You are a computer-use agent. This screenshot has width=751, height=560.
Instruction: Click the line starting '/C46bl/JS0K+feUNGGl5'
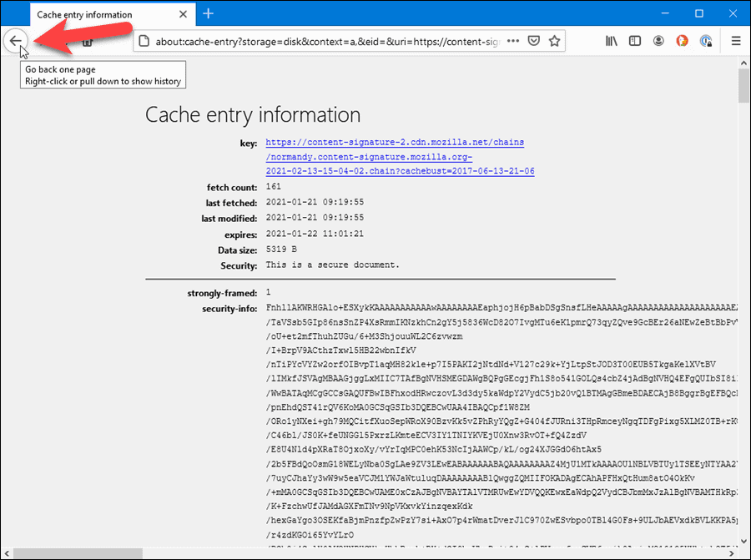tap(426, 436)
